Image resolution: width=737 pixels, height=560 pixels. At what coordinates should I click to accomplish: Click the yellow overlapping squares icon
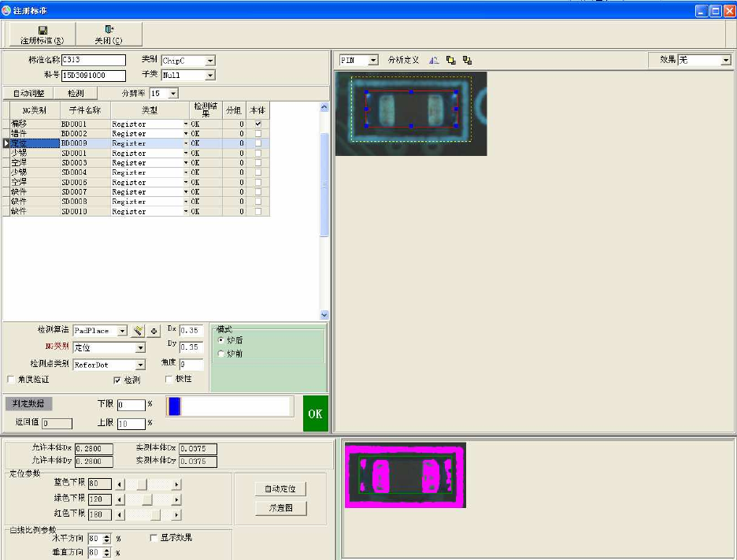(x=450, y=60)
